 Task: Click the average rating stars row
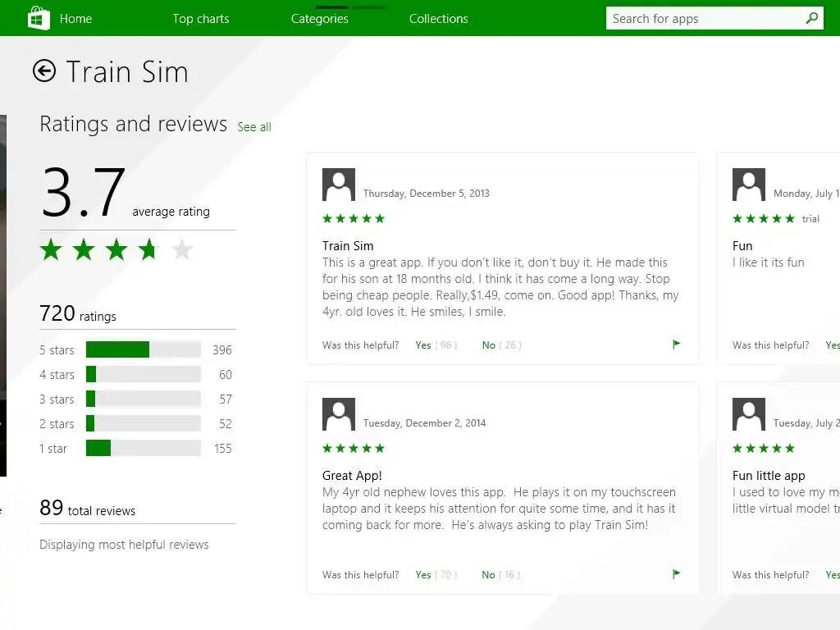pyautogui.click(x=116, y=249)
